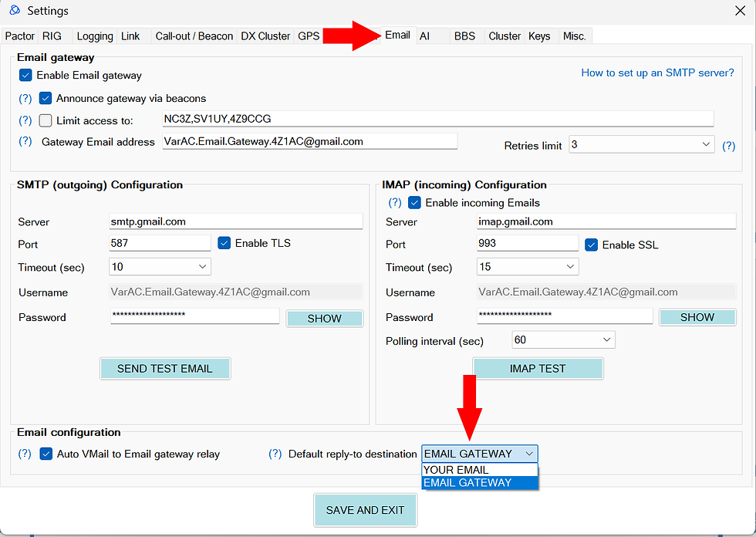The height and width of the screenshot is (537, 756).
Task: Open the SMTP Timeout dropdown
Action: click(x=160, y=267)
